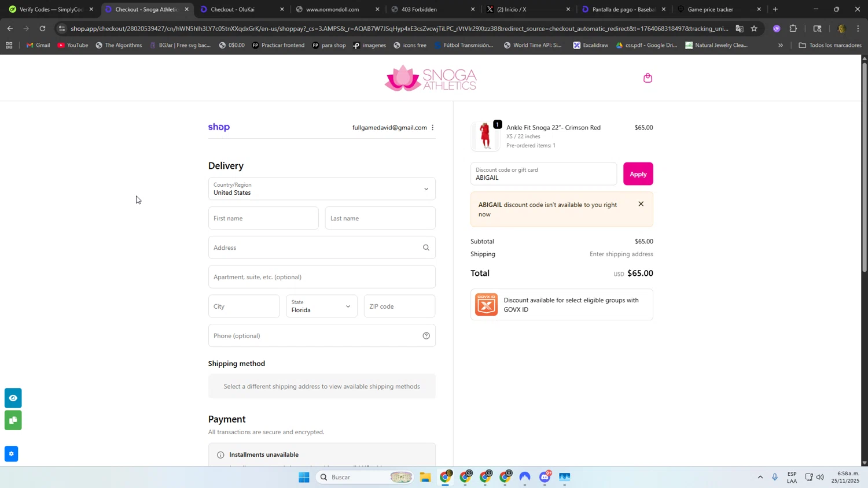Open account options three-dot menu
The width and height of the screenshot is (868, 488).
coord(432,128)
